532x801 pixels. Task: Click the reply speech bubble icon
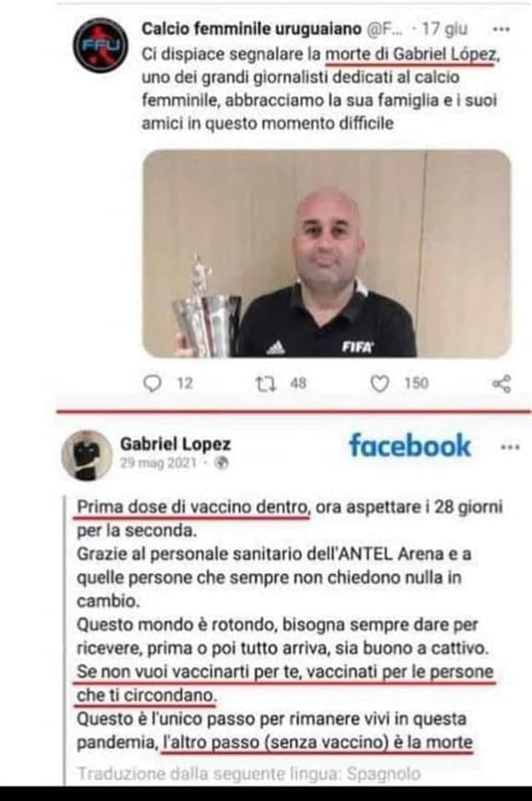tap(152, 383)
